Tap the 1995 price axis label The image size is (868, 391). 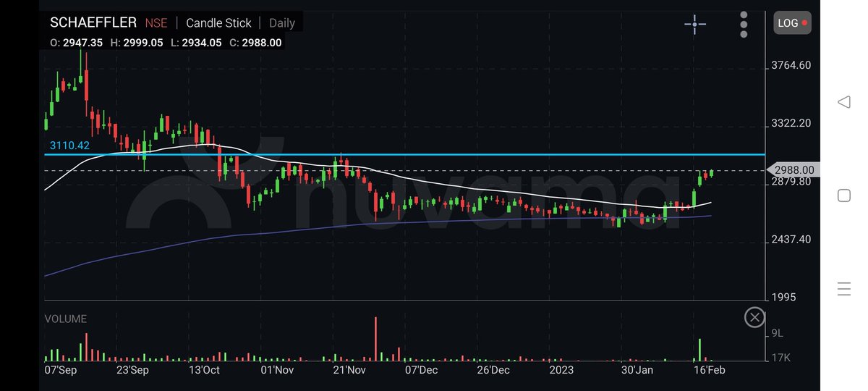click(785, 297)
